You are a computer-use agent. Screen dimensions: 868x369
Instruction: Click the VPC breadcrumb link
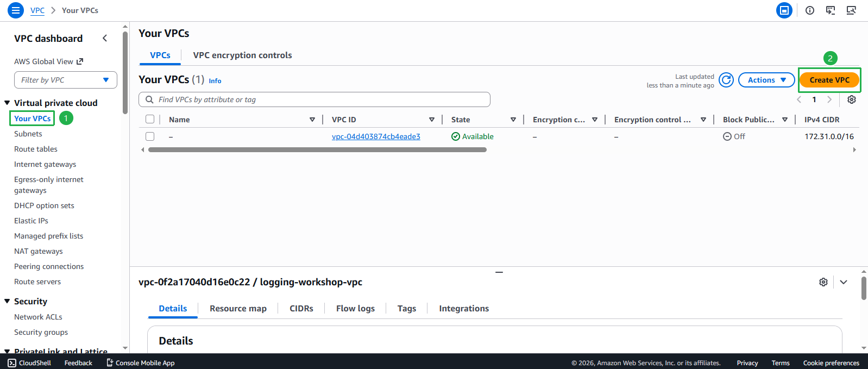tap(37, 10)
